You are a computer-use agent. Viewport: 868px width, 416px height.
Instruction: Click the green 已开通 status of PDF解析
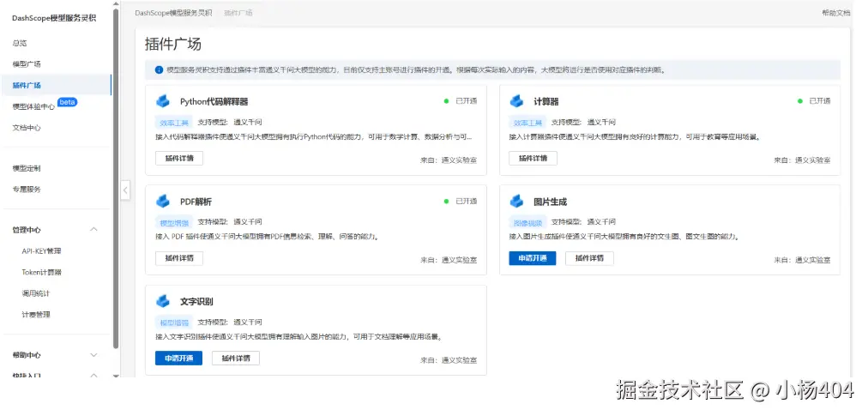click(461, 201)
